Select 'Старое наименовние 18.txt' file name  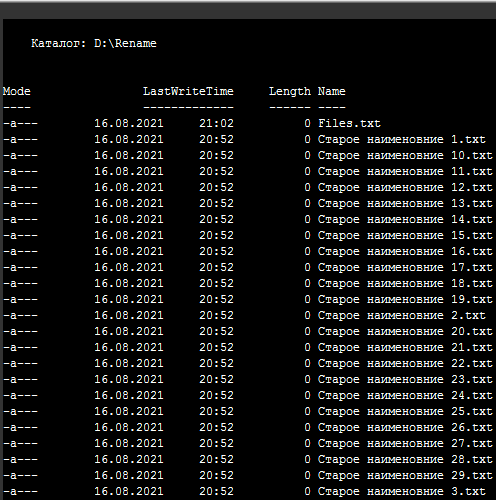click(405, 283)
